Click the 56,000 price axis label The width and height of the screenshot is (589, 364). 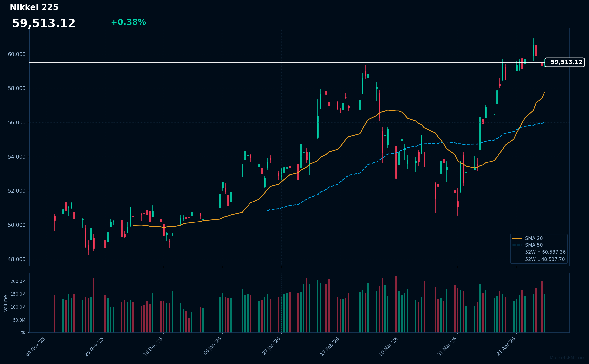point(17,123)
